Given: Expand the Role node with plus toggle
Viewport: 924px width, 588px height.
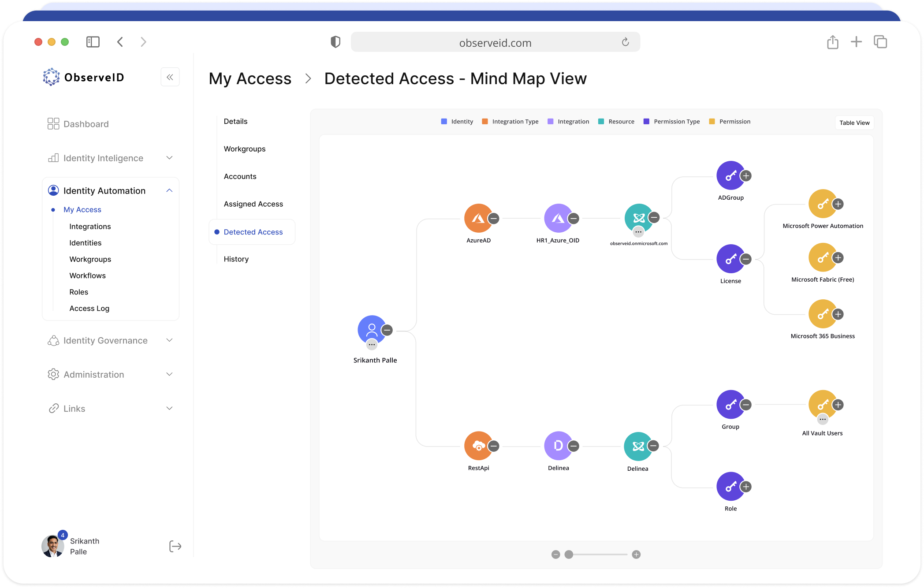Looking at the screenshot, I should pos(746,487).
